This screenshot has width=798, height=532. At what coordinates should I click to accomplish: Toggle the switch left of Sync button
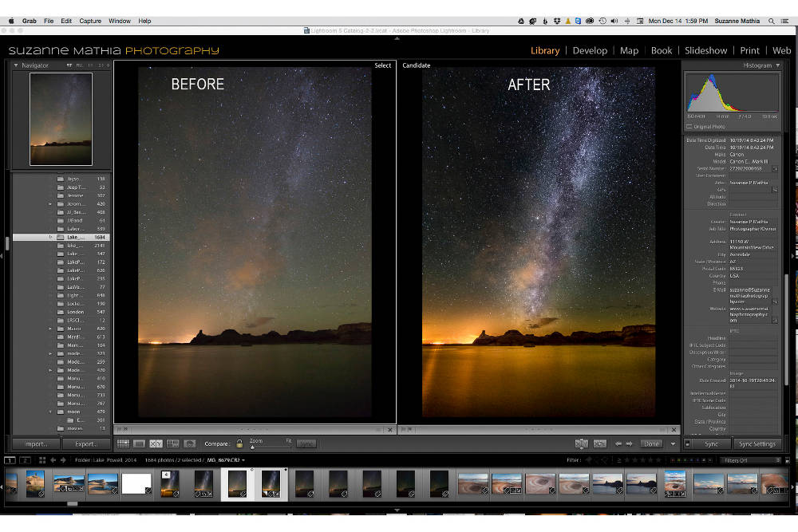[x=688, y=443]
